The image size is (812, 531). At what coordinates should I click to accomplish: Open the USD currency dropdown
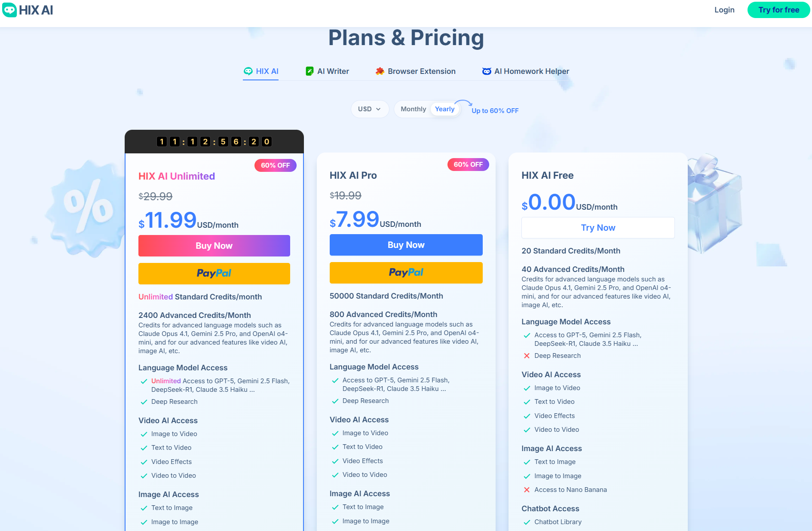[x=369, y=109]
